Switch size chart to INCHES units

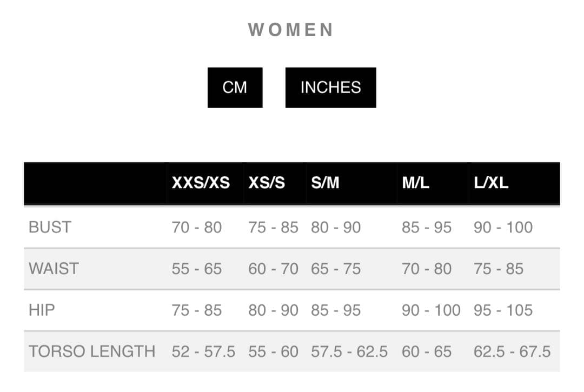(330, 88)
